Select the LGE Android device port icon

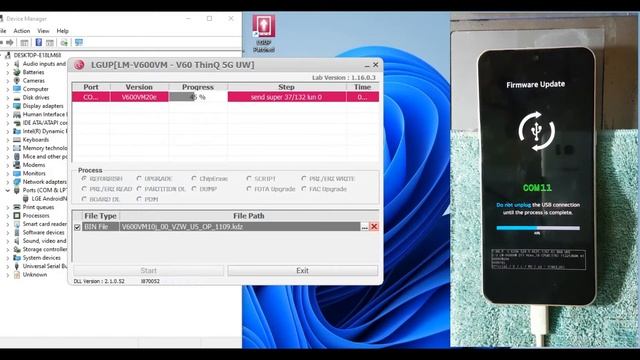(x=26, y=199)
